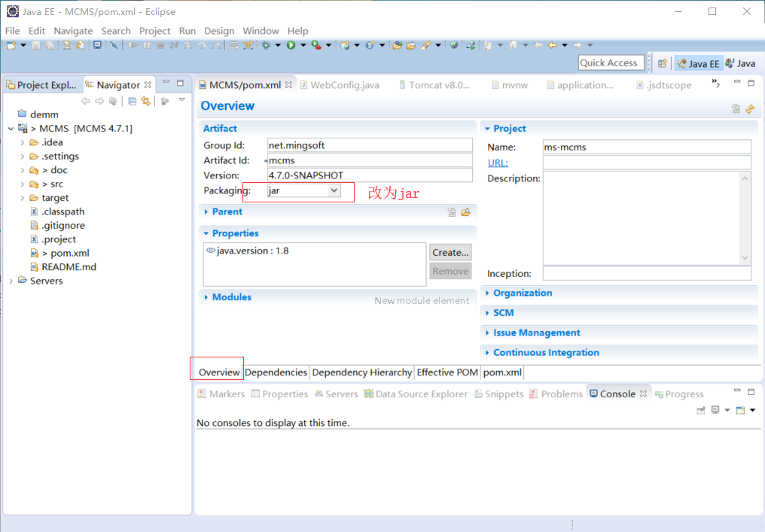Click the Display Selected Console icon
Image resolution: width=765 pixels, height=532 pixels.
(x=715, y=410)
